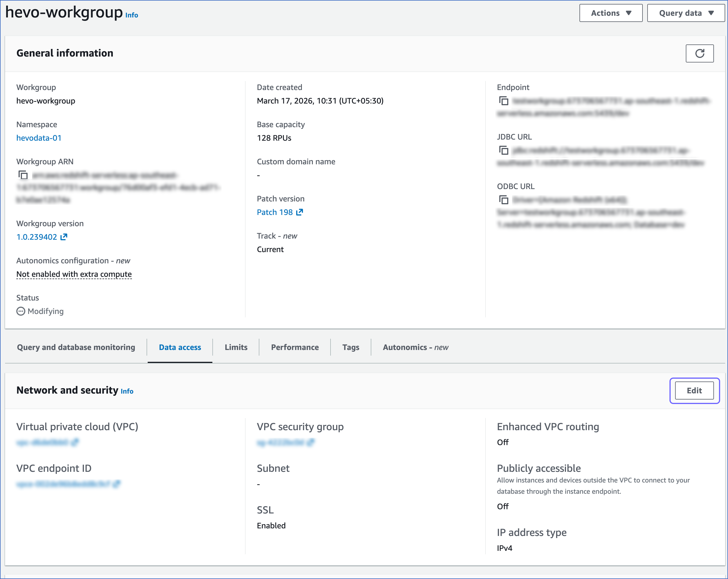Refresh the General information panel
728x579 pixels.
699,53
